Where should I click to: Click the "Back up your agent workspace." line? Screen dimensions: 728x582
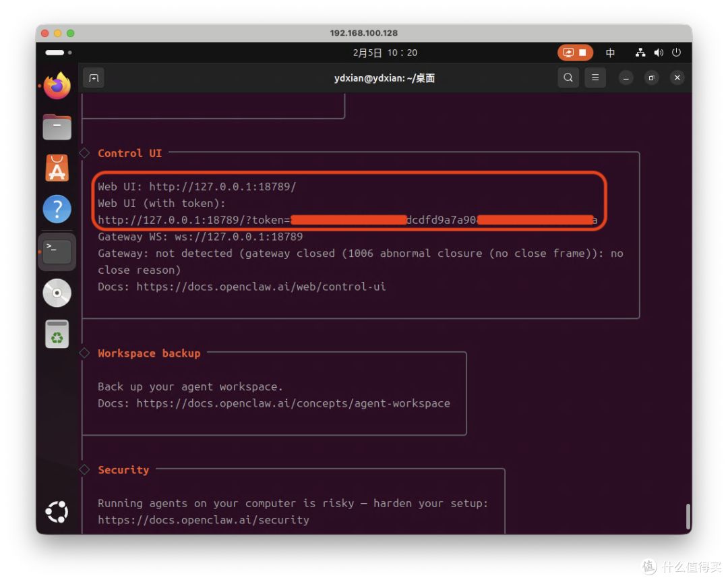[190, 386]
